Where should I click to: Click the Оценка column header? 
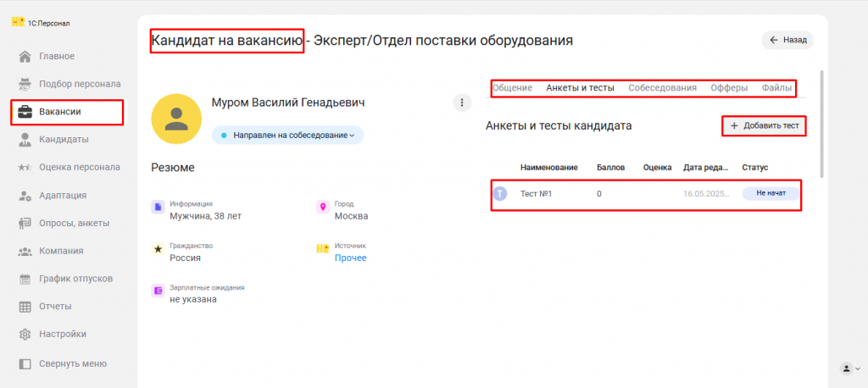coord(657,167)
